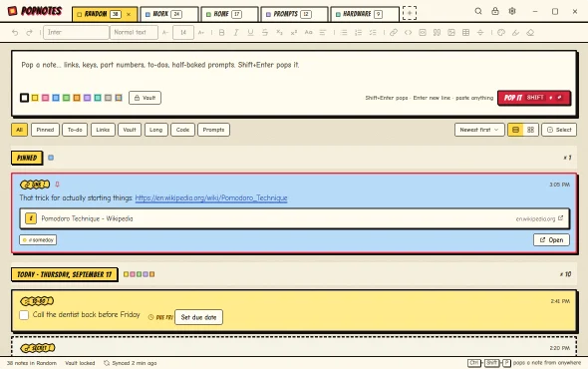
Task: Open the Inter font family dropdown
Action: point(76,32)
